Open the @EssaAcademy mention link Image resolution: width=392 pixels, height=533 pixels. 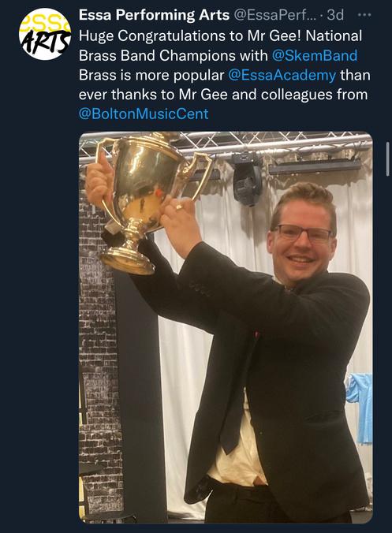click(x=282, y=75)
